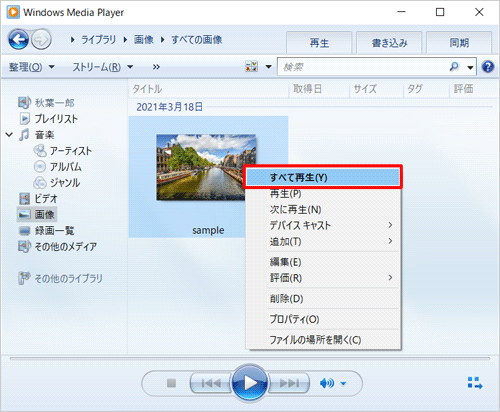Click the greyed forward navigation arrow
The height and width of the screenshot is (412, 500).
click(41, 39)
